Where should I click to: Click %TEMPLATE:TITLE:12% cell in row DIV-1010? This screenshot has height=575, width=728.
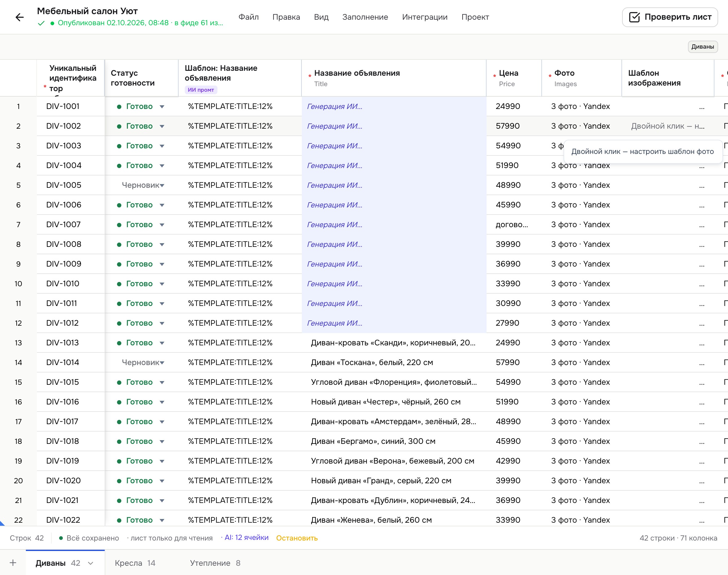coord(240,284)
